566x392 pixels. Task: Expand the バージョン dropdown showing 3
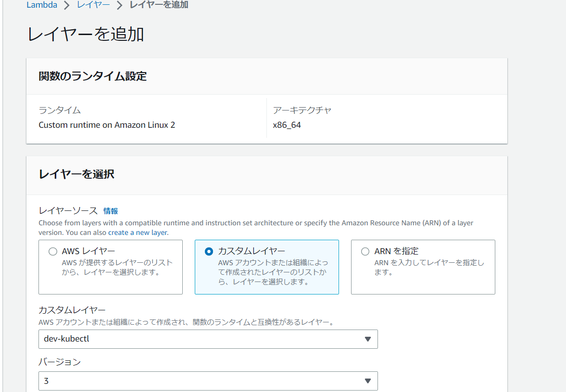202,381
